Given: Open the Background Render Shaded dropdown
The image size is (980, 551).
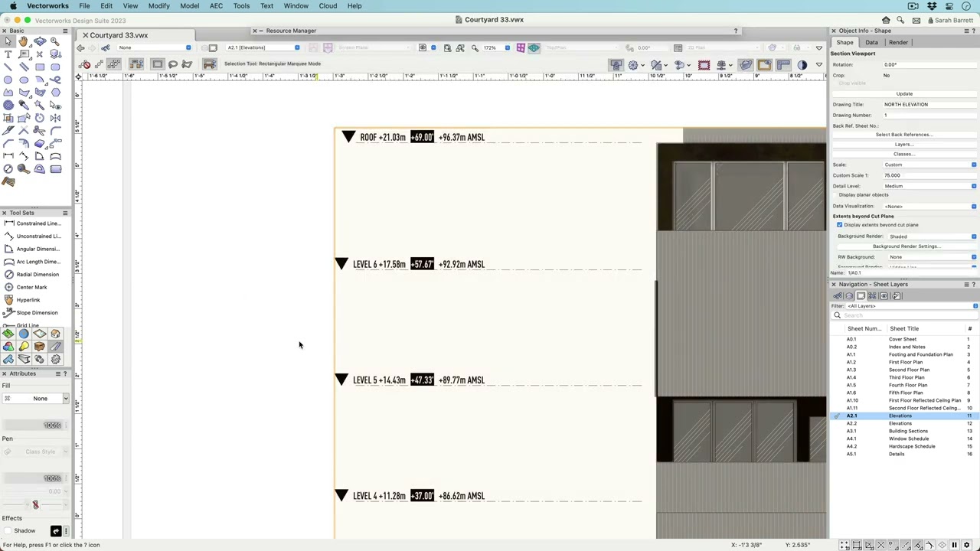Looking at the screenshot, I should 932,236.
